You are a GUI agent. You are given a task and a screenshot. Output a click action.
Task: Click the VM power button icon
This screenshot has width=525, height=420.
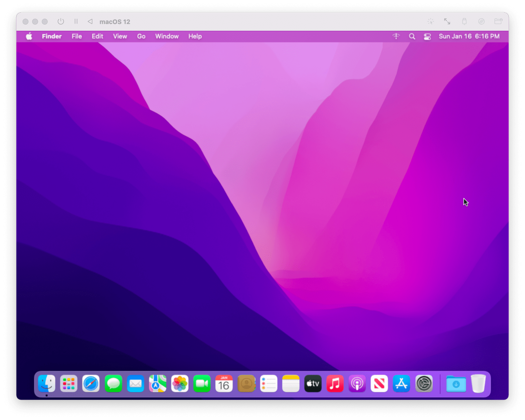coord(61,22)
